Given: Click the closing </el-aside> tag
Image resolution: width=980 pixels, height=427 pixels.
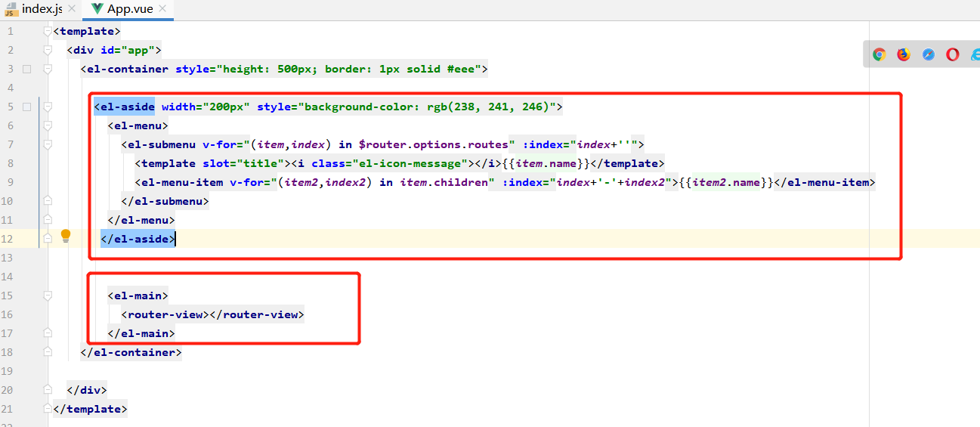Looking at the screenshot, I should [138, 239].
